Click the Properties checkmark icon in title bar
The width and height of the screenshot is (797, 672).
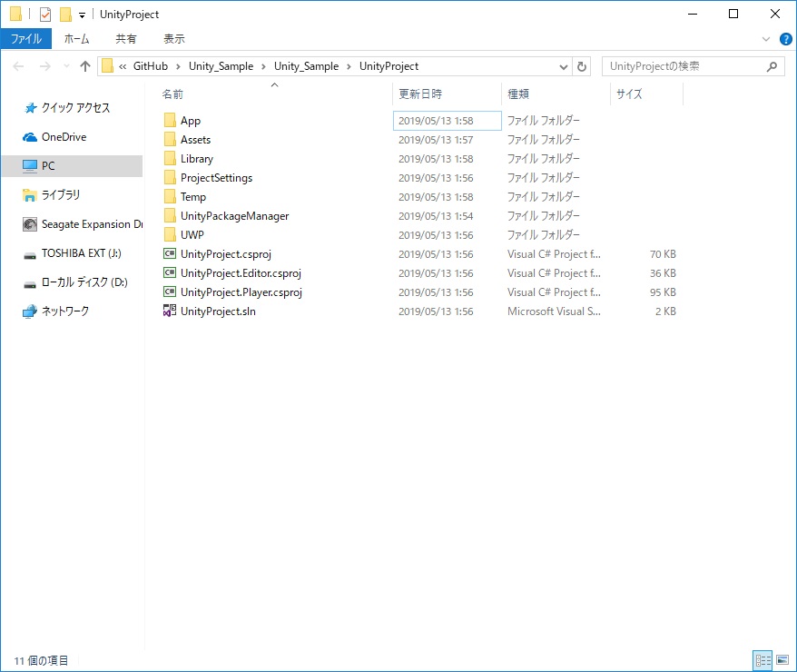pos(45,15)
